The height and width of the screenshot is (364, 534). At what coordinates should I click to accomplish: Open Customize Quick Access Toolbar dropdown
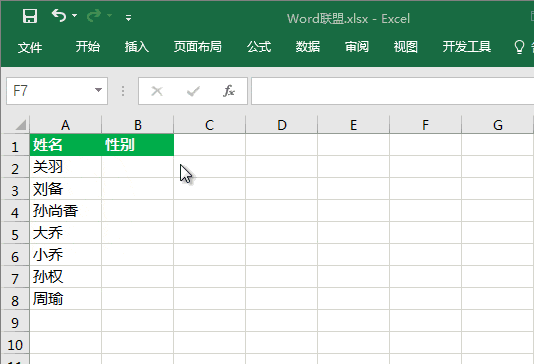click(128, 18)
